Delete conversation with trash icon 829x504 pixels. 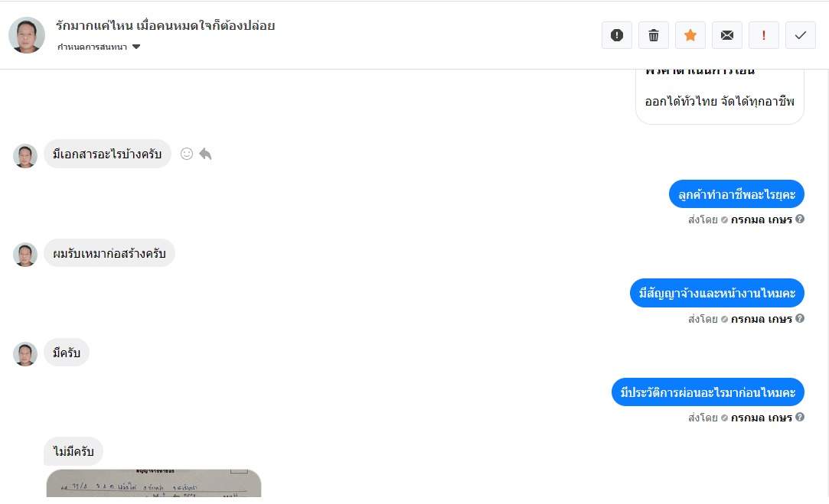(654, 35)
